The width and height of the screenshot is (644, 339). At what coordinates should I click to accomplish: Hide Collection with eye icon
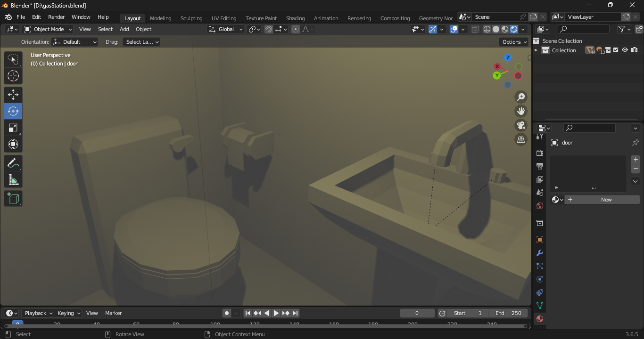pyautogui.click(x=625, y=50)
